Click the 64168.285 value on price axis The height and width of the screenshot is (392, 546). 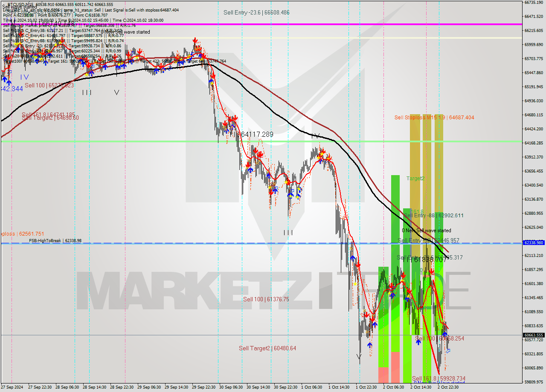(534, 143)
